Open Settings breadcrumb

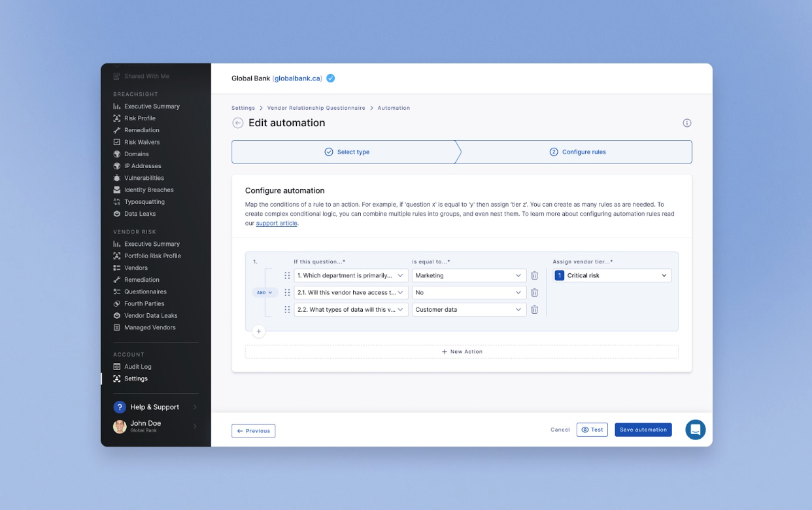point(243,108)
